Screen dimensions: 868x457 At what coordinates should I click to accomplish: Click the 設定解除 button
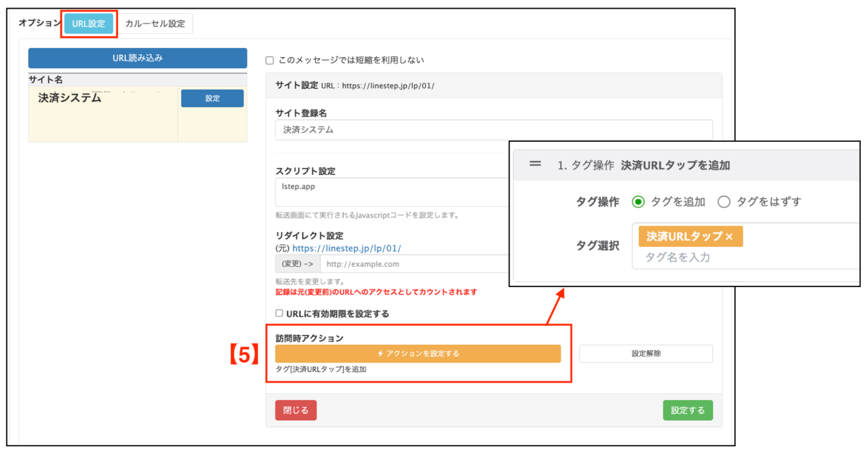646,353
